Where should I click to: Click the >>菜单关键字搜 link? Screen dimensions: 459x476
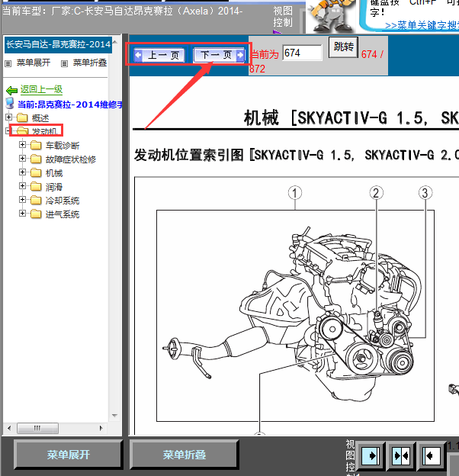(x=422, y=25)
